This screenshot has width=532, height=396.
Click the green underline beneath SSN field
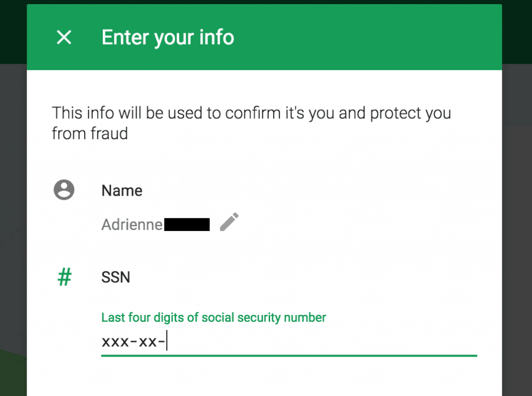point(289,356)
